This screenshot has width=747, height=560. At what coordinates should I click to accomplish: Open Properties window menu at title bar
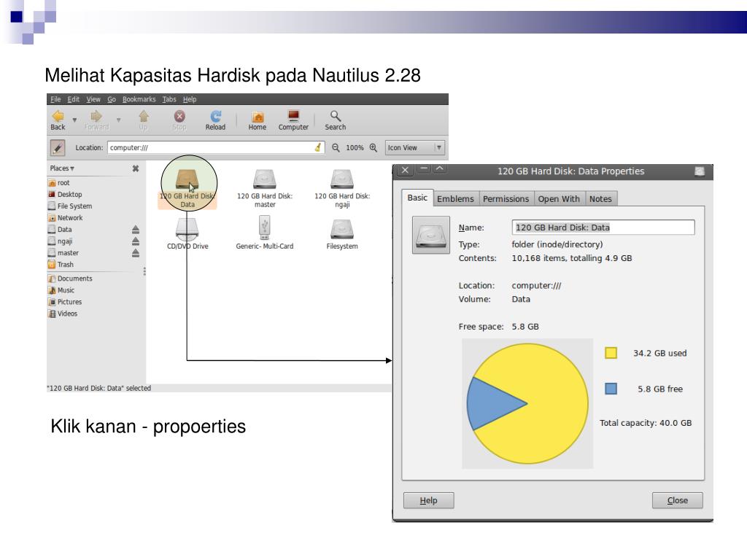point(700,171)
